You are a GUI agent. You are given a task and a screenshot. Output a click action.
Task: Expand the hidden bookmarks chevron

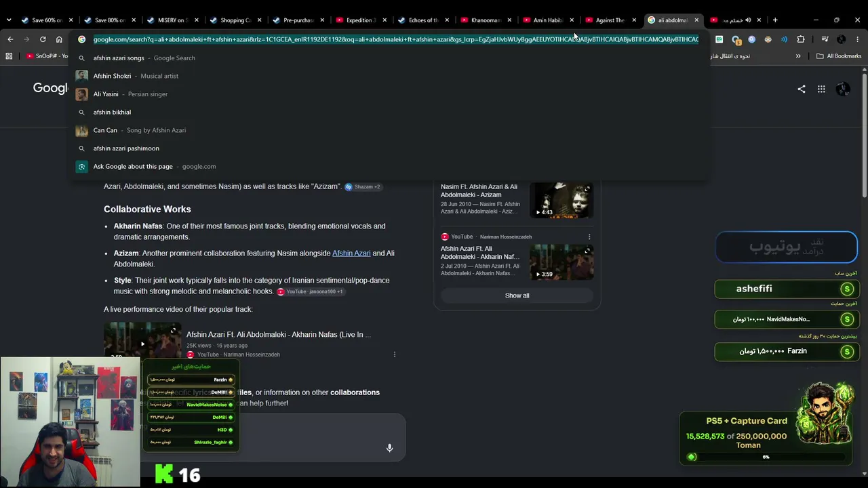[798, 56]
